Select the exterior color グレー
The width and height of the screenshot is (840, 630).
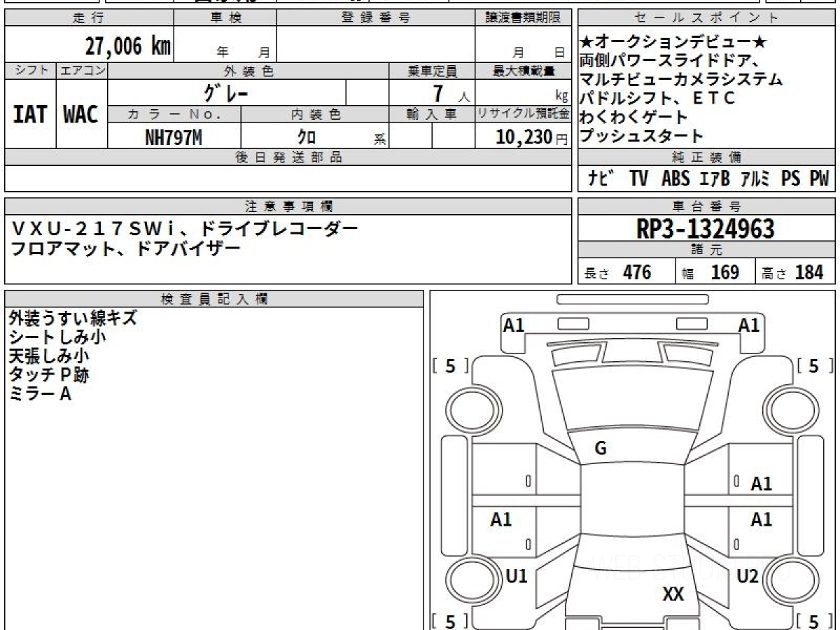225,92
